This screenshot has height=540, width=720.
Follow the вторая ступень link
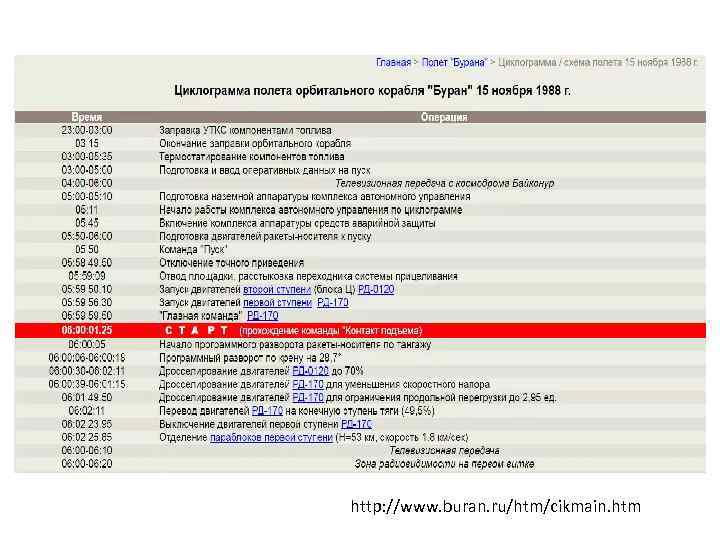click(277, 290)
